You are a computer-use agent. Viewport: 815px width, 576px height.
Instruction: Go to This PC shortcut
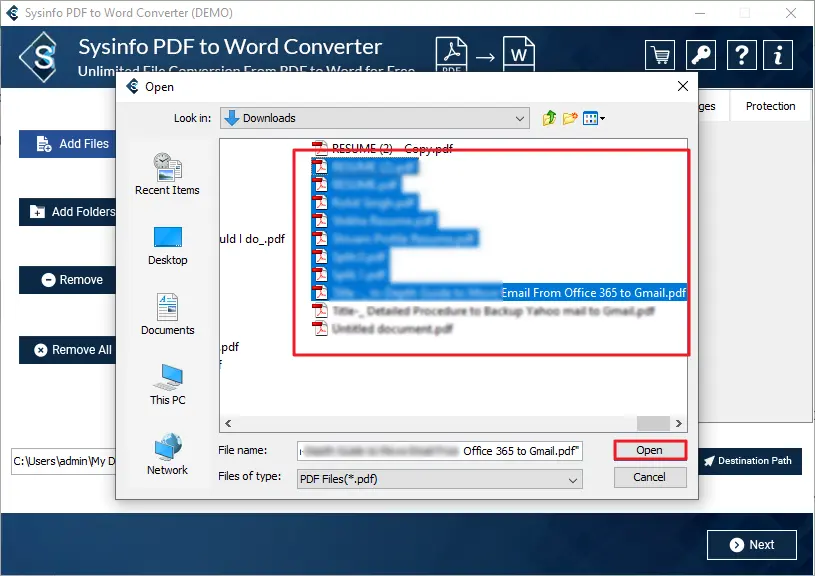pyautogui.click(x=167, y=385)
